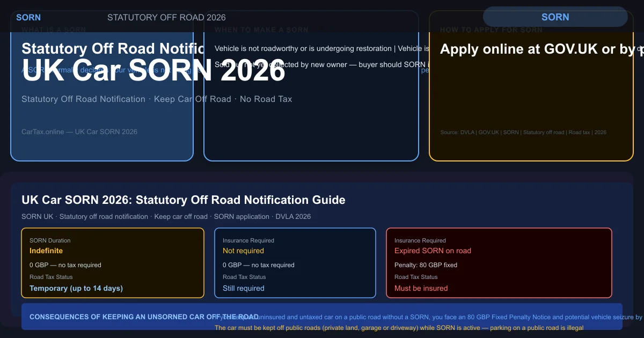This screenshot has height=338, width=644.
Task: Click the UK Car SORN 2026 guide main heading
Action: point(183,200)
